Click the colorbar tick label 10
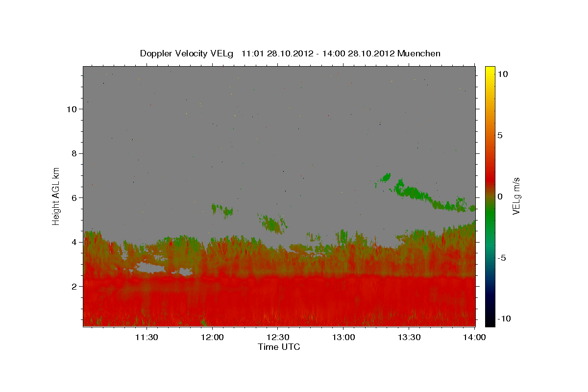Viewport: 588px width, 392px height. 502,74
